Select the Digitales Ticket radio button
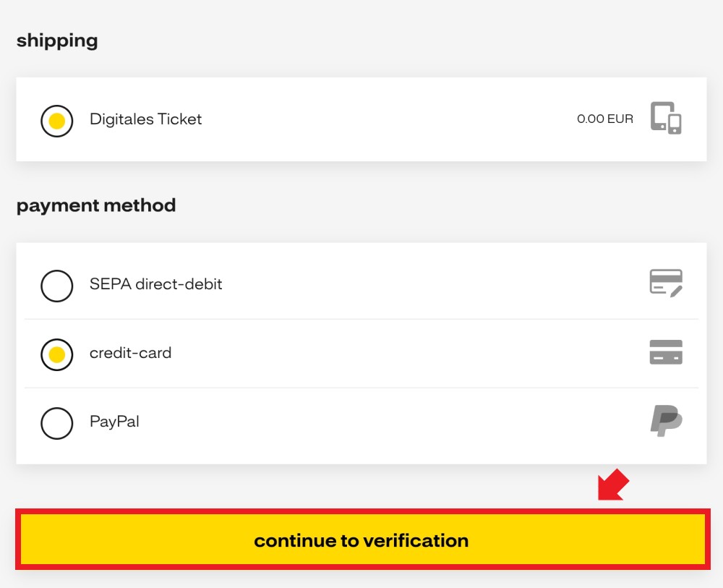 click(x=56, y=121)
